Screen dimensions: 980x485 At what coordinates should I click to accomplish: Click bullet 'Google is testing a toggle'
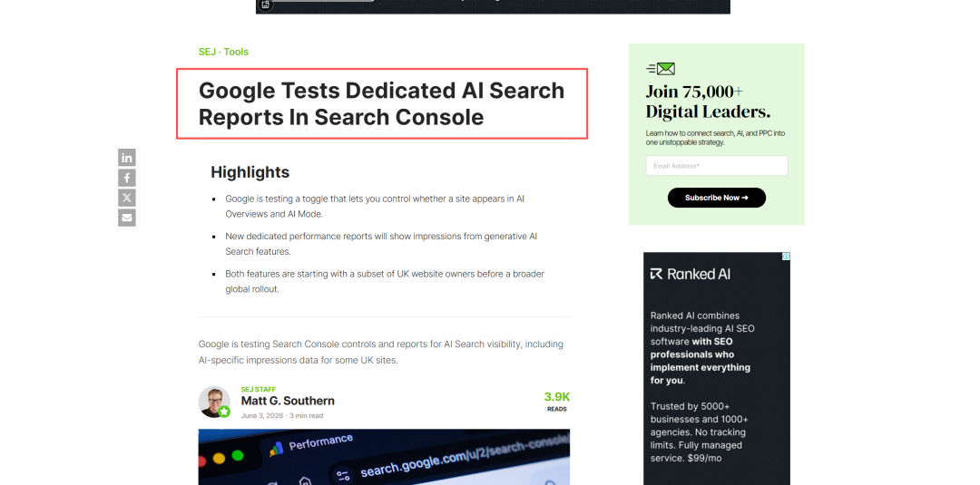point(375,207)
